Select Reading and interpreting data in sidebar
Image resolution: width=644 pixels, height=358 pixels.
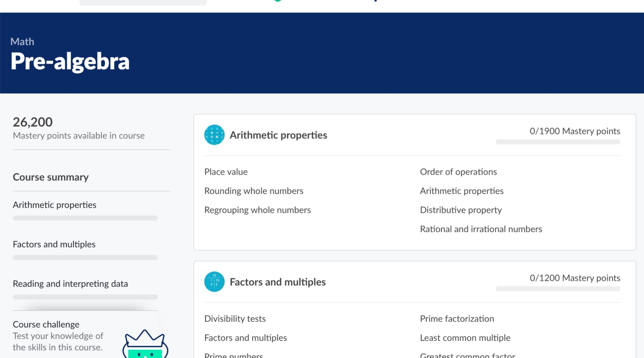70,284
